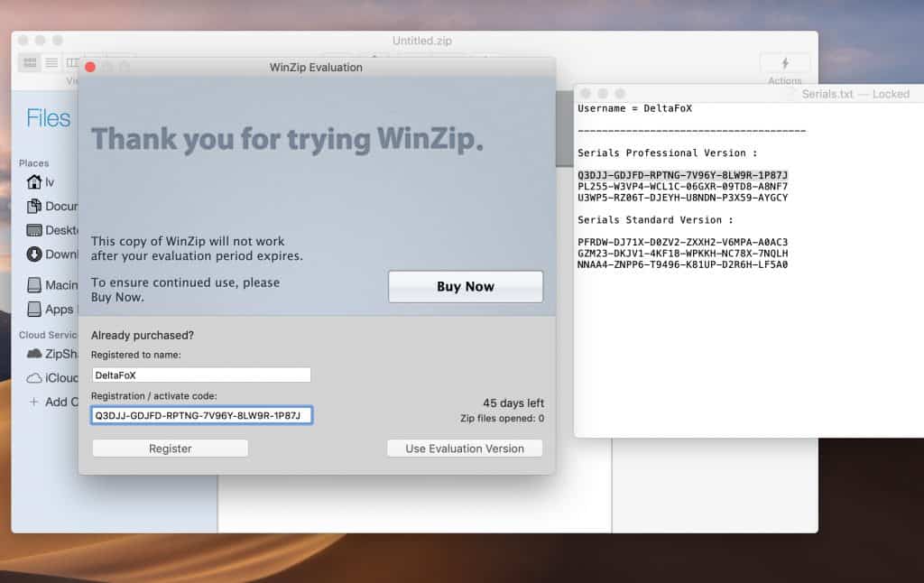
Task: Click the serial line starting PFRDW-DJ71X
Action: click(682, 242)
